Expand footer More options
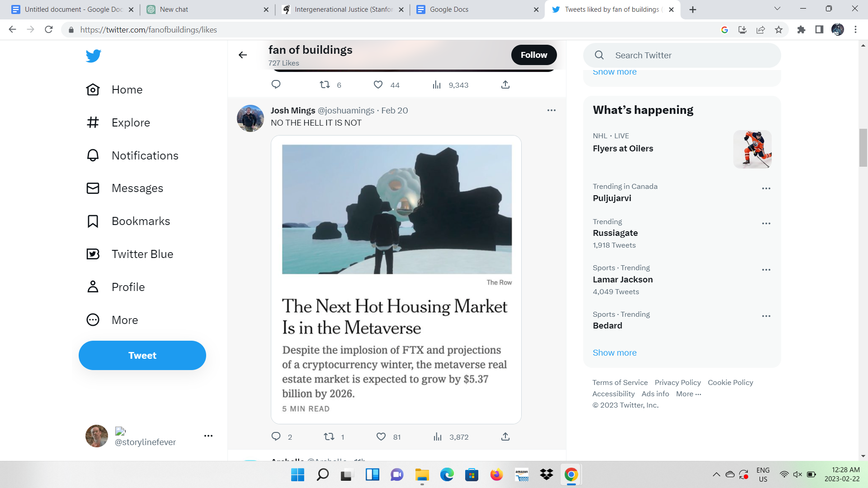 (688, 394)
